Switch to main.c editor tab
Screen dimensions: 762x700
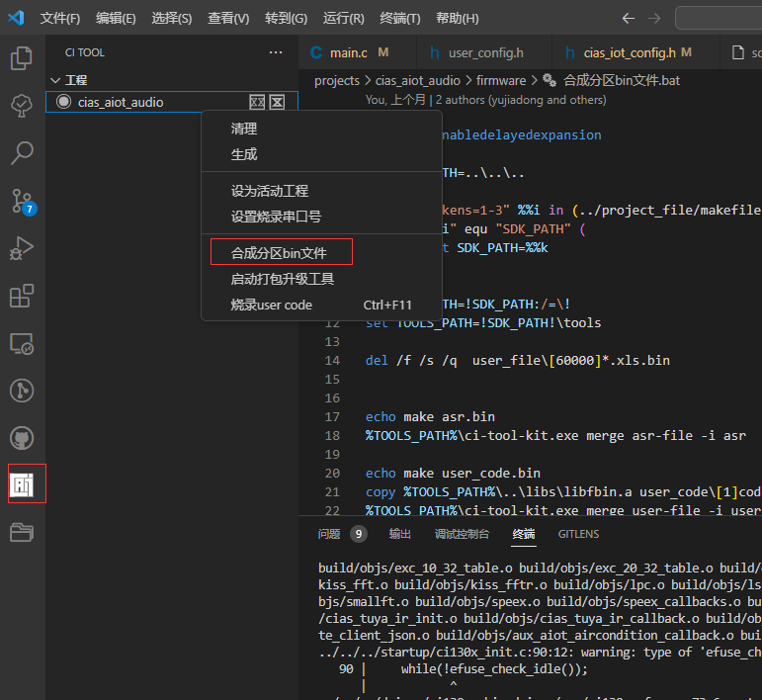[x=357, y=52]
